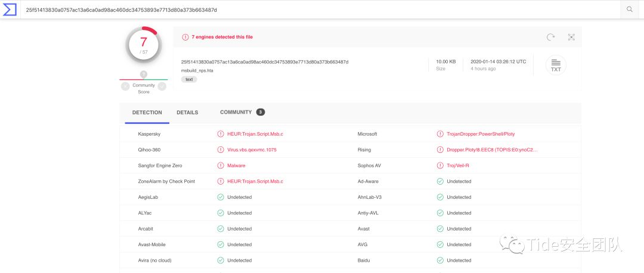Click the community score upvote icon

(x=162, y=87)
